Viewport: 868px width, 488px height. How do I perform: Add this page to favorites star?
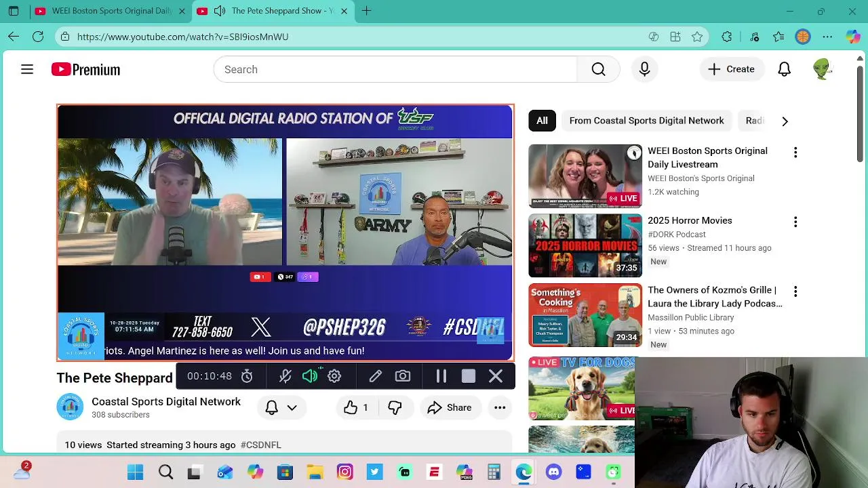(x=697, y=37)
